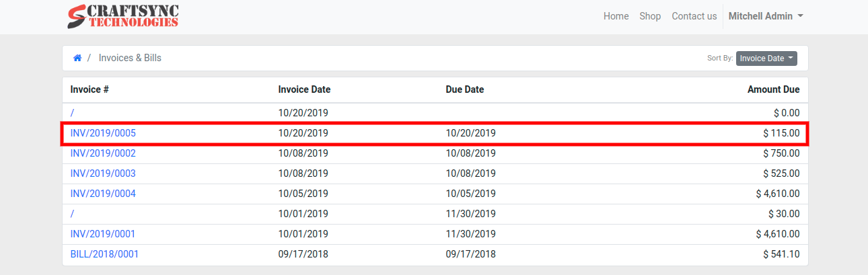
Task: Click the Due Date column header
Action: pyautogui.click(x=464, y=89)
